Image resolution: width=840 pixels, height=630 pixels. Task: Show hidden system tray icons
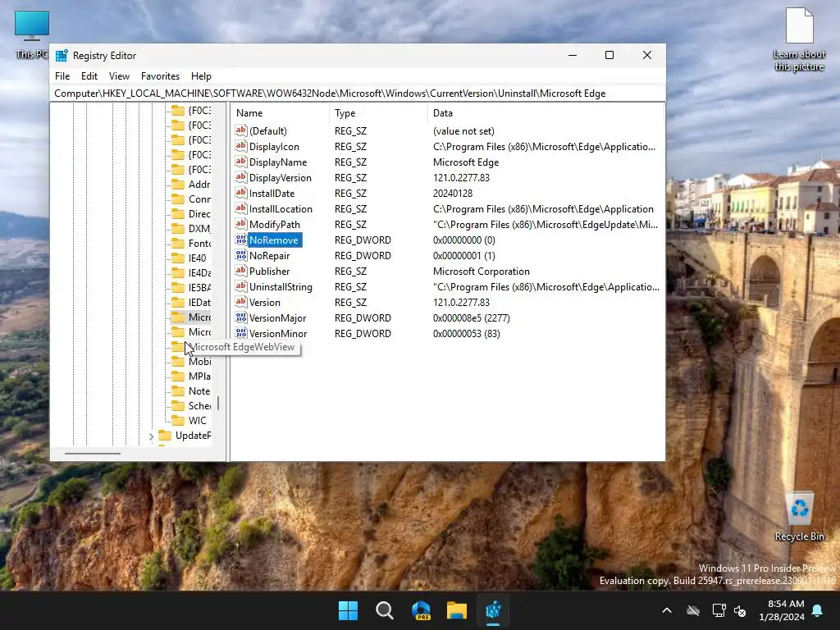[x=667, y=610]
